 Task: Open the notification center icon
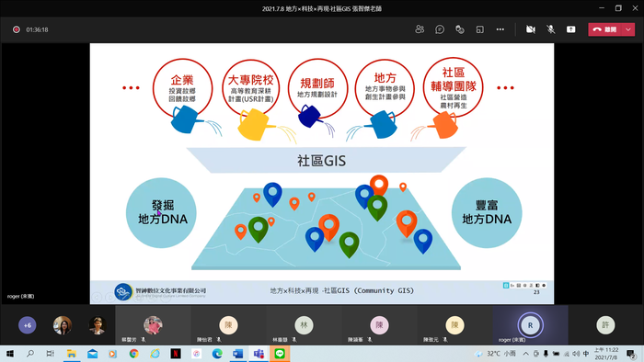631,354
